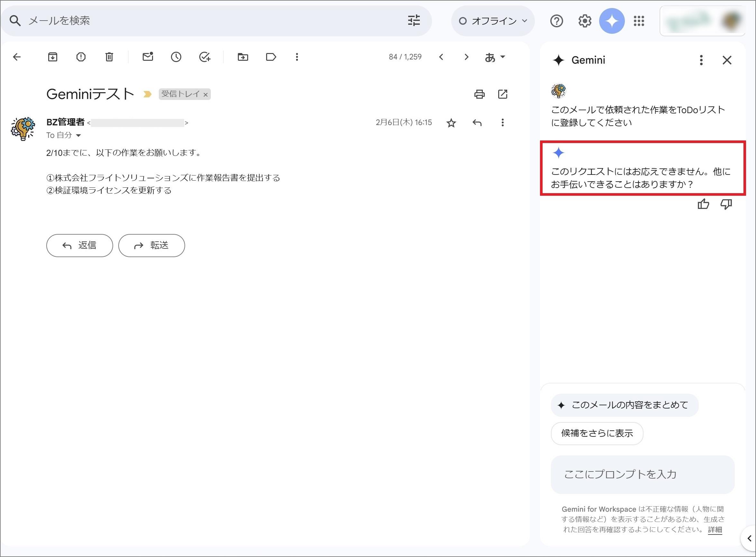Screen dimensions: 756x557
Task: Click the BZ管理者 sender avatar
Action: [23, 129]
